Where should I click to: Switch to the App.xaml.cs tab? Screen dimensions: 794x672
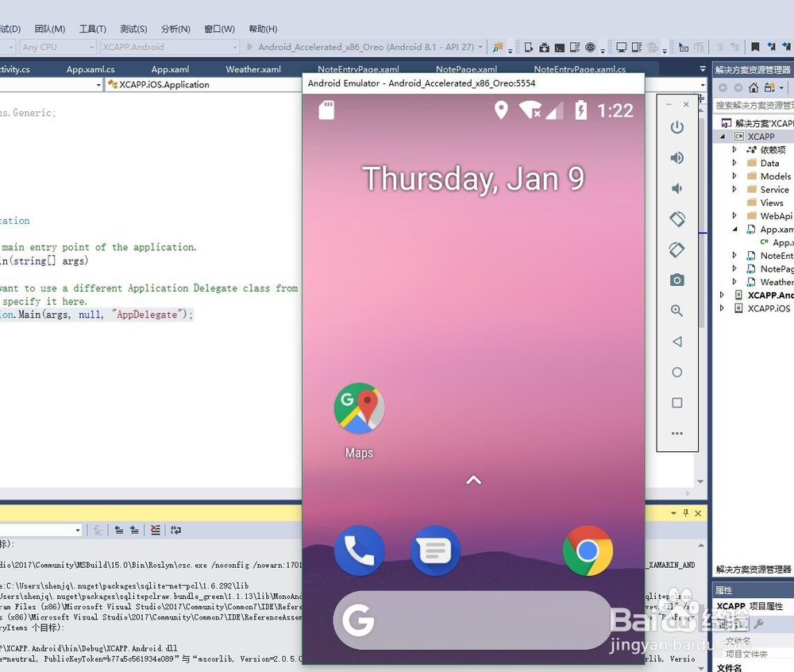point(91,69)
